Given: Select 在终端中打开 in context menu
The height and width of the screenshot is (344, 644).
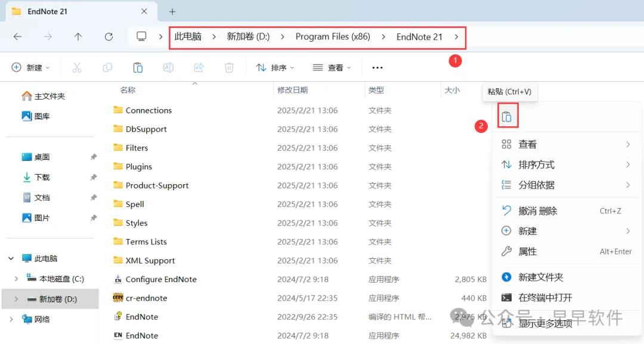Looking at the screenshot, I should pos(566,297).
